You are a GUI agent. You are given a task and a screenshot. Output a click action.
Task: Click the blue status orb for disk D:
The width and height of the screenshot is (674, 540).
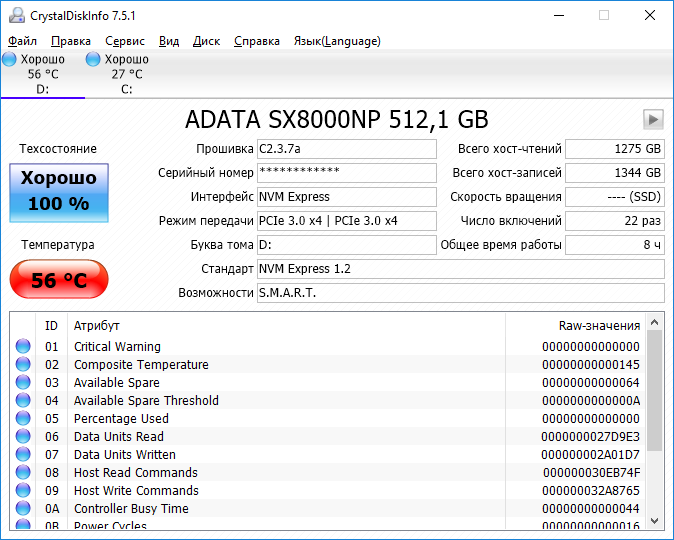click(x=9, y=59)
